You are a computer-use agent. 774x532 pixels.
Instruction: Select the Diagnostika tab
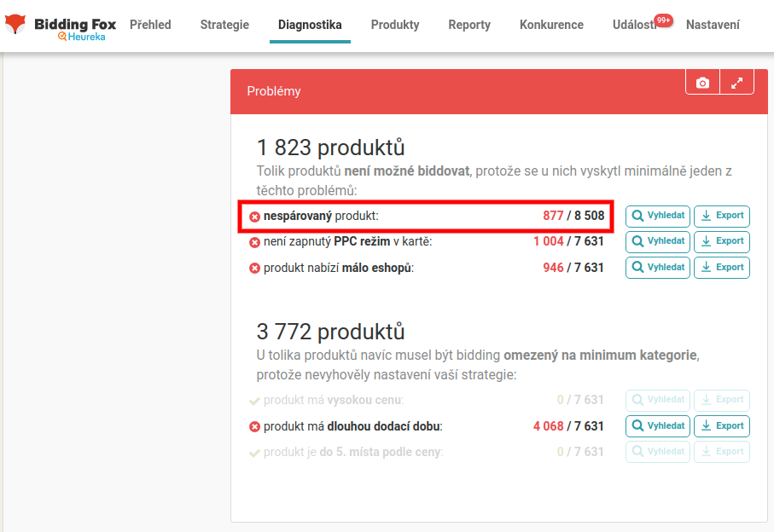pyautogui.click(x=310, y=25)
